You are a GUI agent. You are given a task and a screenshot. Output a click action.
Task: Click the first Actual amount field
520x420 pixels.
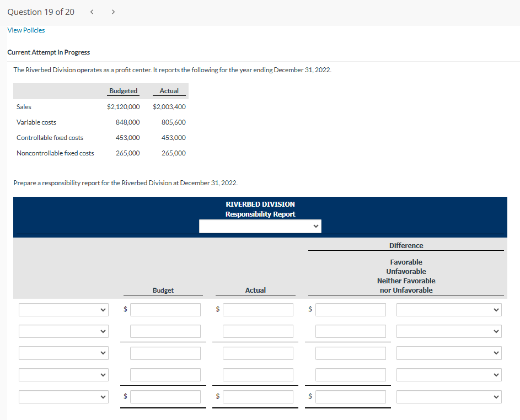click(x=258, y=309)
